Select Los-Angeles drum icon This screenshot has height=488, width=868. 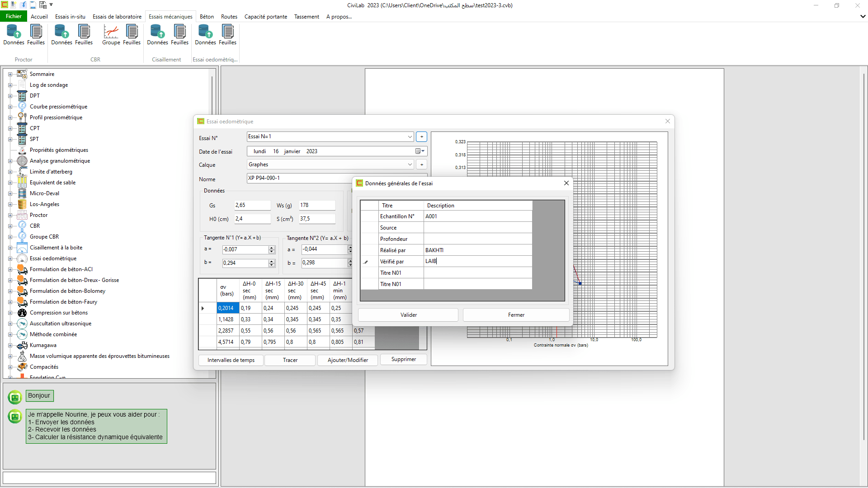click(22, 204)
